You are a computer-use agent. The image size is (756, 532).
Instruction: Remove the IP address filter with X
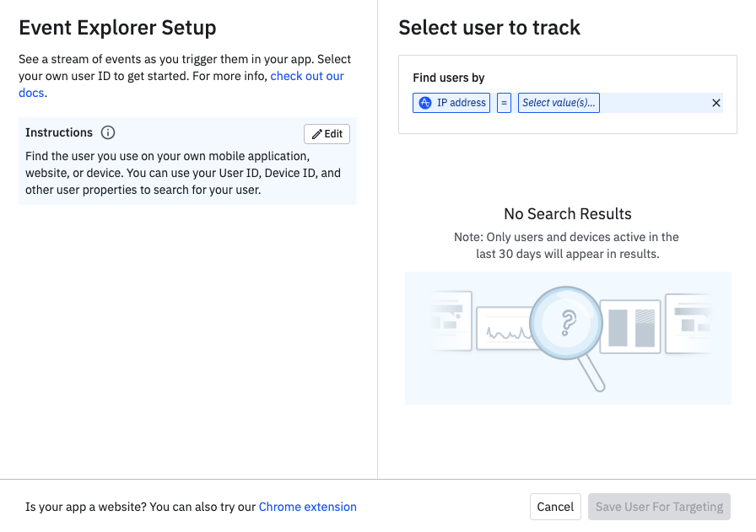[716, 103]
